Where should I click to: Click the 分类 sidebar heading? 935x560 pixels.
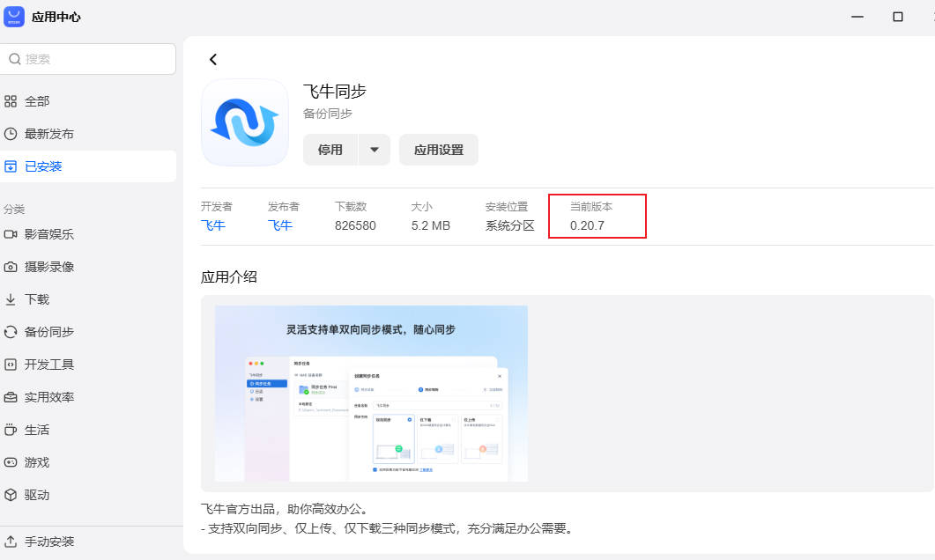(14, 209)
